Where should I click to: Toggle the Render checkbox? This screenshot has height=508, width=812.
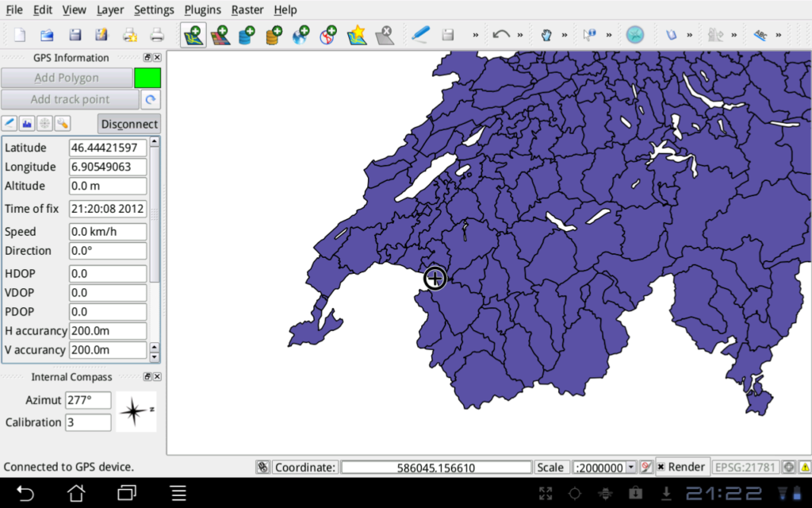pyautogui.click(x=661, y=467)
